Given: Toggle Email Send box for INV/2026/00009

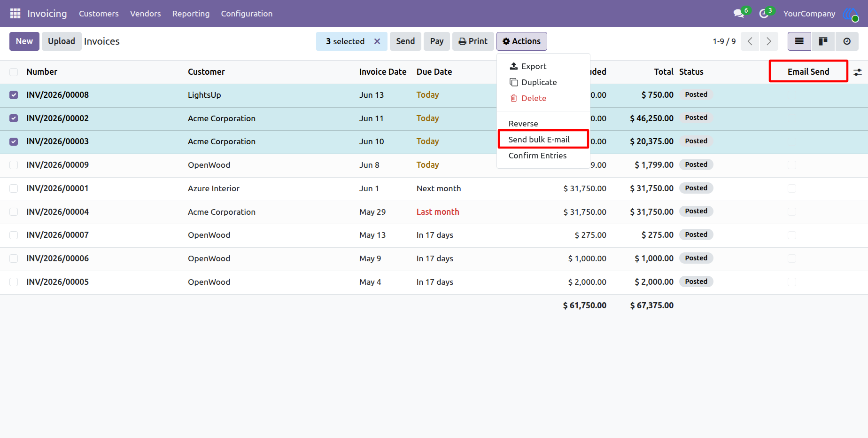Looking at the screenshot, I should coord(792,165).
